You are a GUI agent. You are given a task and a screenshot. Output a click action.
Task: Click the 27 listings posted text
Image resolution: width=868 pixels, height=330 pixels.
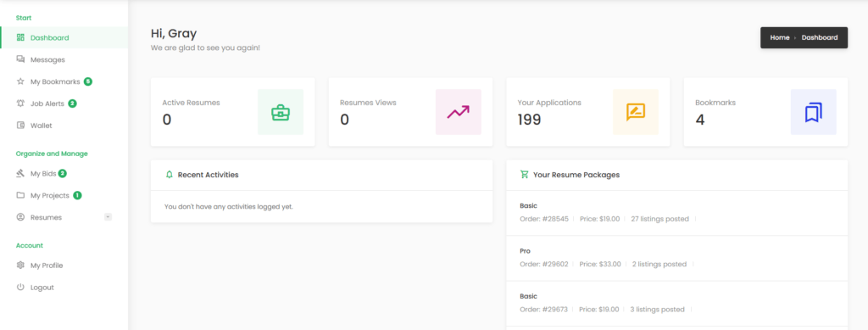(659, 219)
